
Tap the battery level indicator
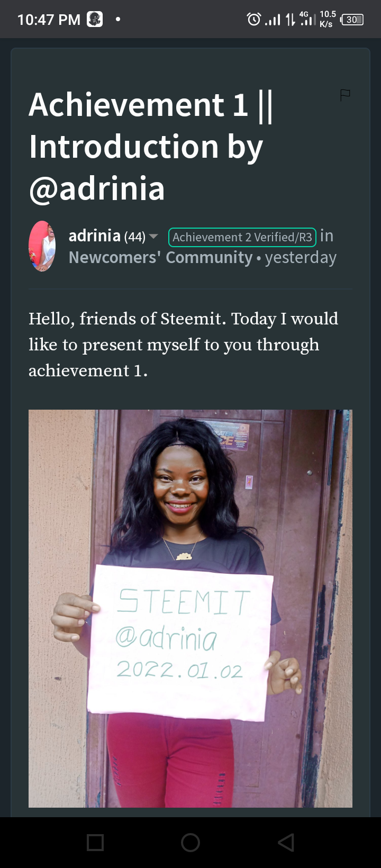tap(352, 20)
